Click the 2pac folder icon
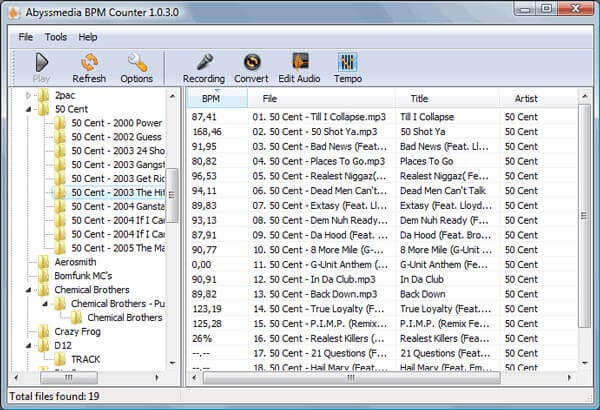Screen dimensions: 600x410 pos(43,95)
